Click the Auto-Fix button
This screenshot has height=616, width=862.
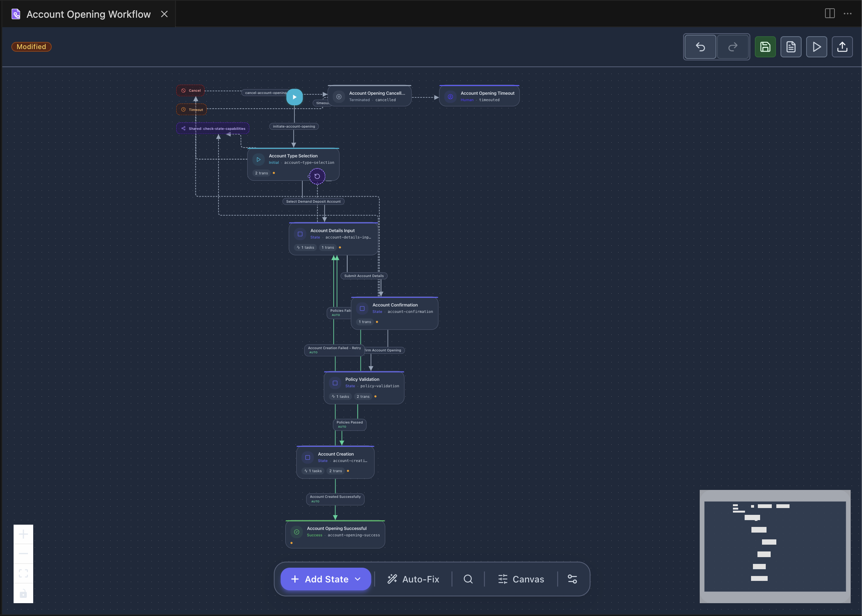pyautogui.click(x=413, y=579)
